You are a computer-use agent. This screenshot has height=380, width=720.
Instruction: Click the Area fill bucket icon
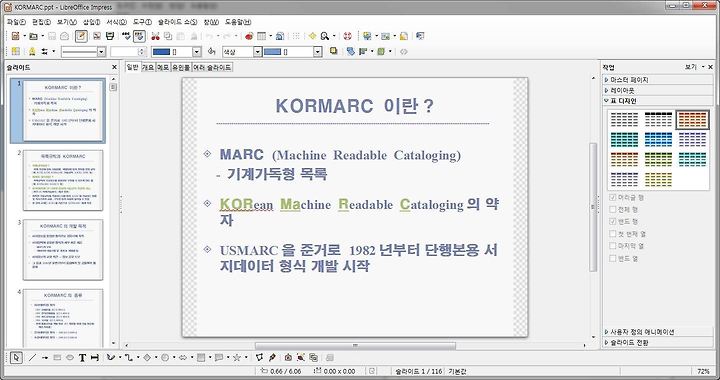212,51
